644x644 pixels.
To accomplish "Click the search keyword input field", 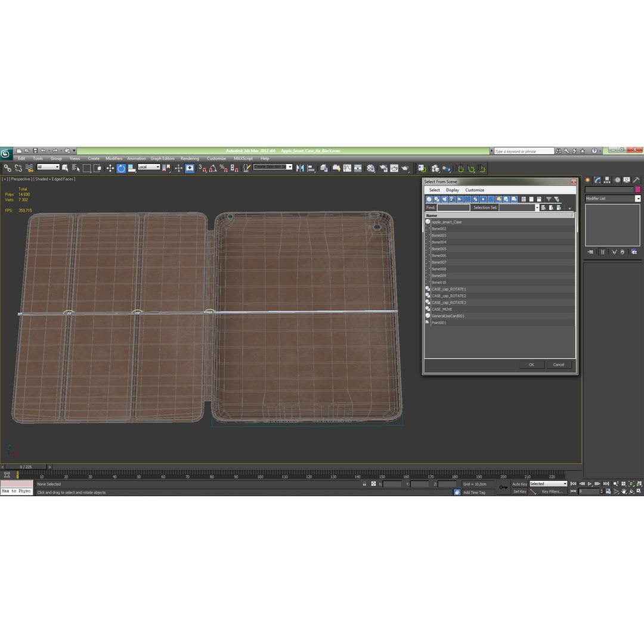I will 524,151.
